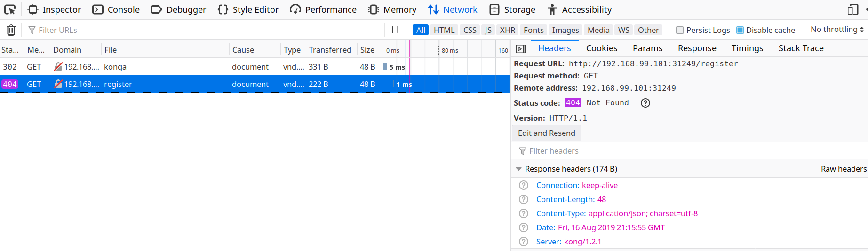Click insecure lock icon in konga row
Screen dimensions: 868x251
pos(58,67)
